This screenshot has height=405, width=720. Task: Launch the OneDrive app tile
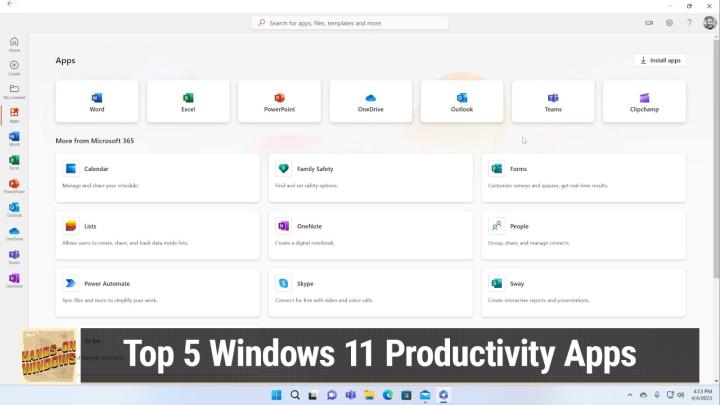click(x=371, y=101)
